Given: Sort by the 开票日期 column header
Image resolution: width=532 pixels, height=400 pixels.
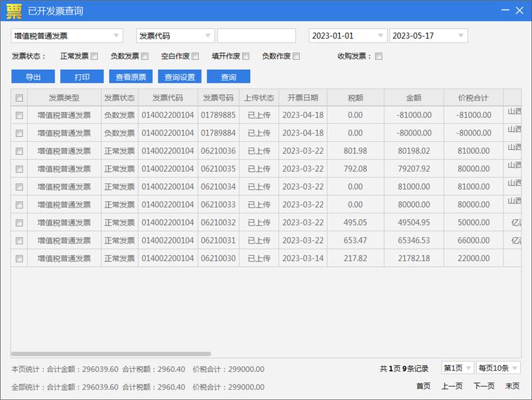Looking at the screenshot, I should 303,98.
